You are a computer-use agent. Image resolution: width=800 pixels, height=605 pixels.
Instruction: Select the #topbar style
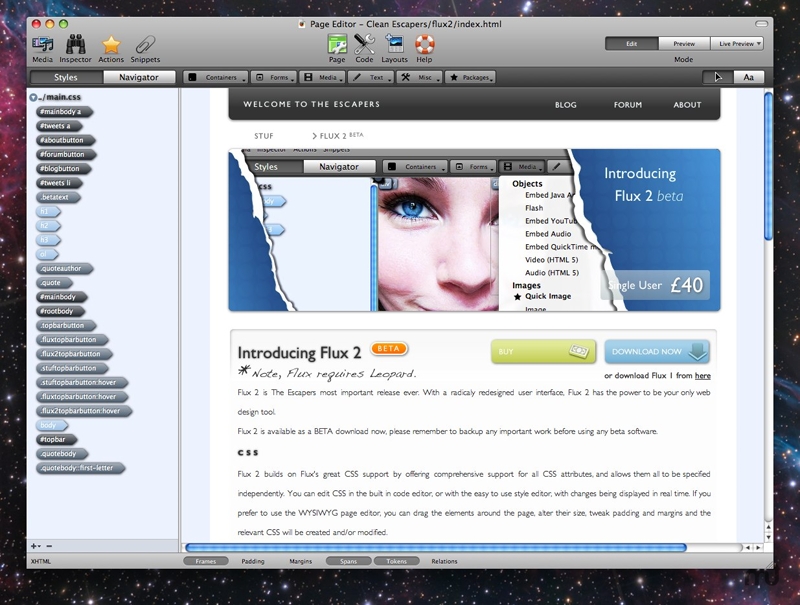coord(57,439)
